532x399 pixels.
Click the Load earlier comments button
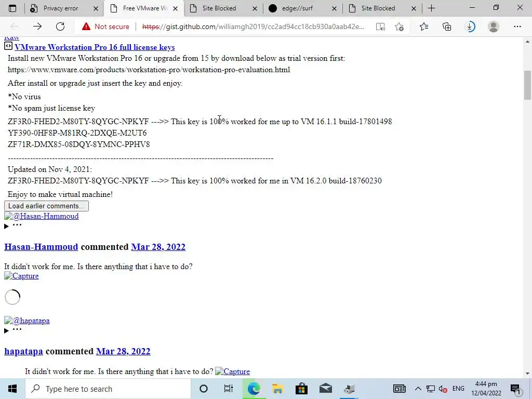pyautogui.click(x=46, y=206)
